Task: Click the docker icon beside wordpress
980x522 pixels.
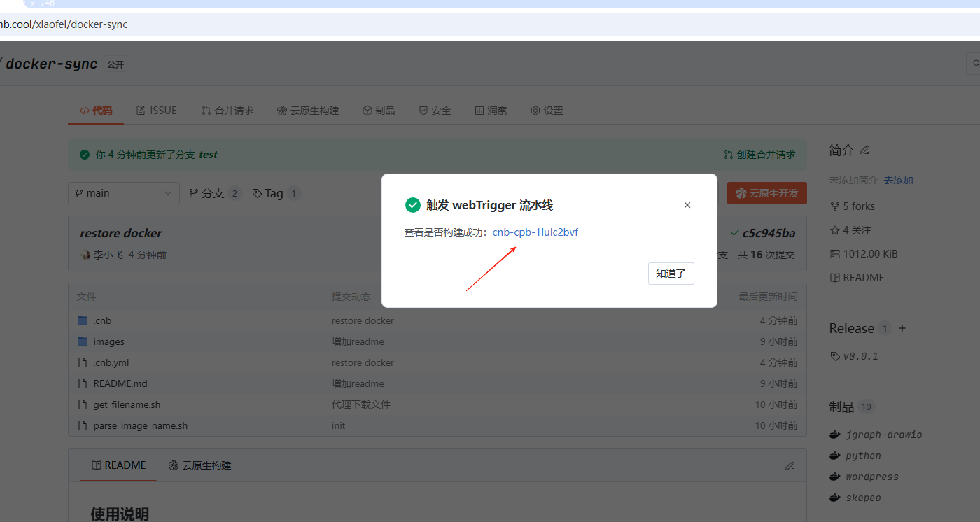Action: 834,477
